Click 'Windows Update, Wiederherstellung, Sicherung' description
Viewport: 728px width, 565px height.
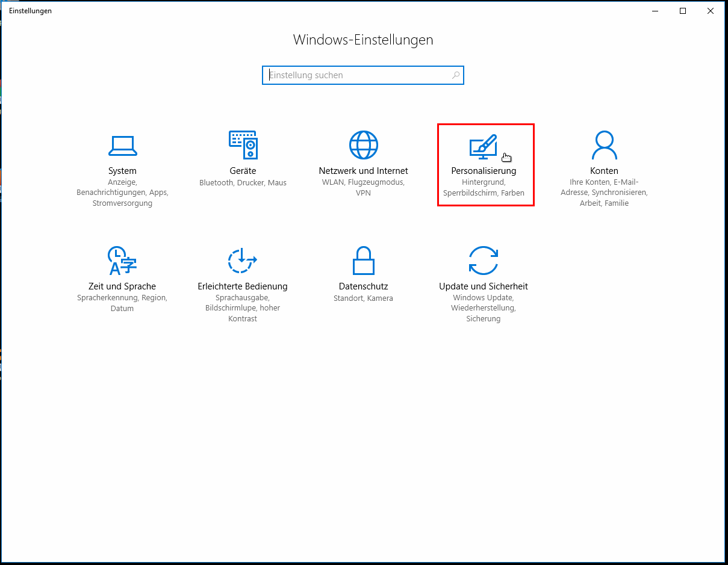484,308
